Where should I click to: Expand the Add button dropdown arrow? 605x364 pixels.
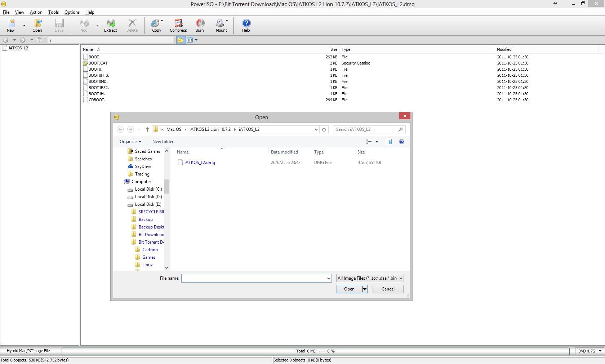[x=97, y=26]
